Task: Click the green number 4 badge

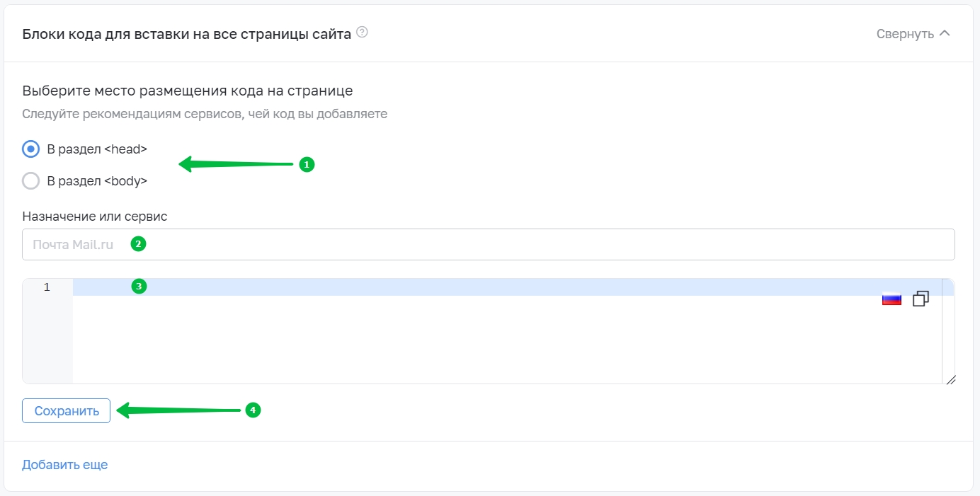Action: click(253, 410)
